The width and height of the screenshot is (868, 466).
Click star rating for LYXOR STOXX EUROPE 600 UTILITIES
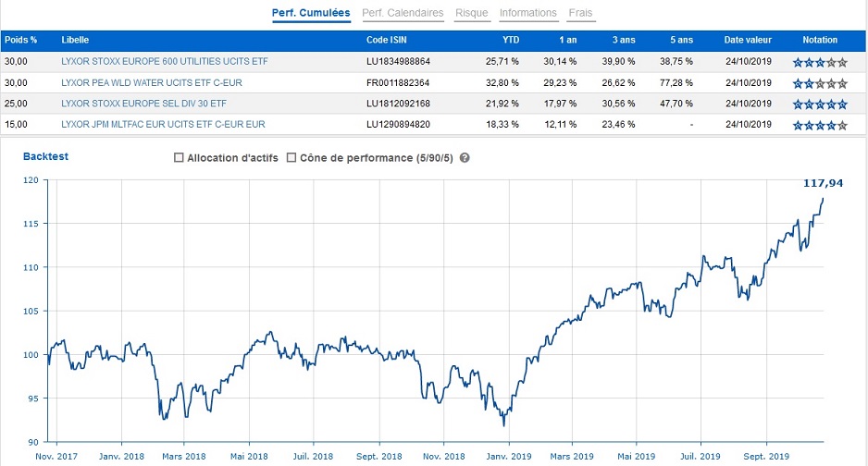point(820,62)
